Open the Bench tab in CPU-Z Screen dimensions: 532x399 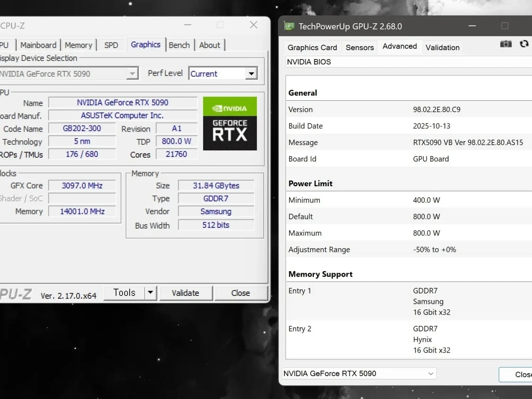tap(179, 45)
